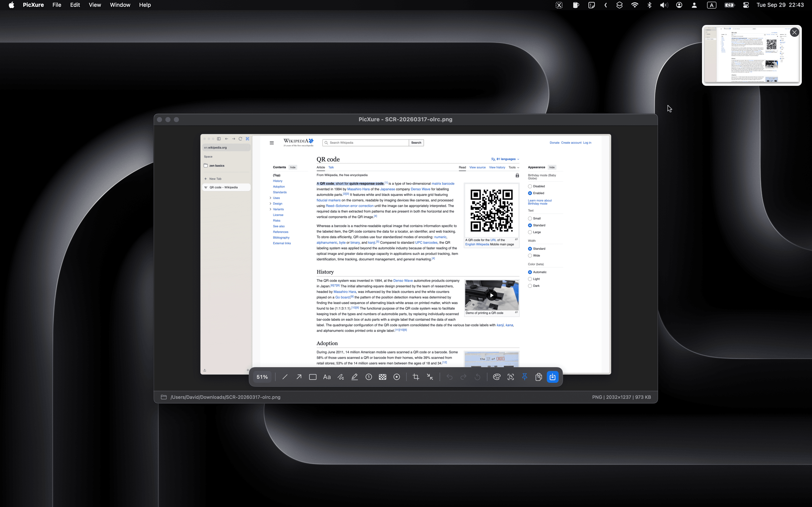This screenshot has width=812, height=507.
Task: Select the line drawing tool
Action: click(x=285, y=377)
